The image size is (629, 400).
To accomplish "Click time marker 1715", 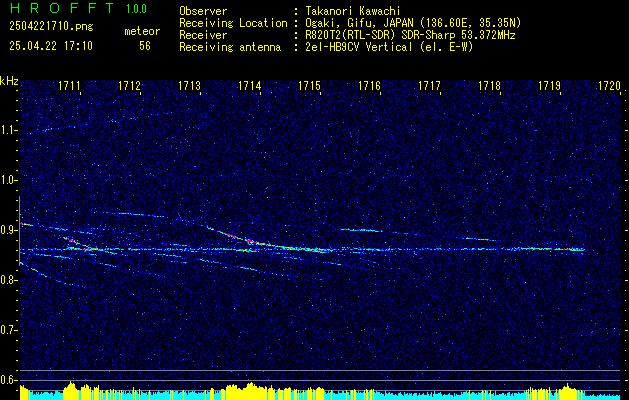I will 309,86.
